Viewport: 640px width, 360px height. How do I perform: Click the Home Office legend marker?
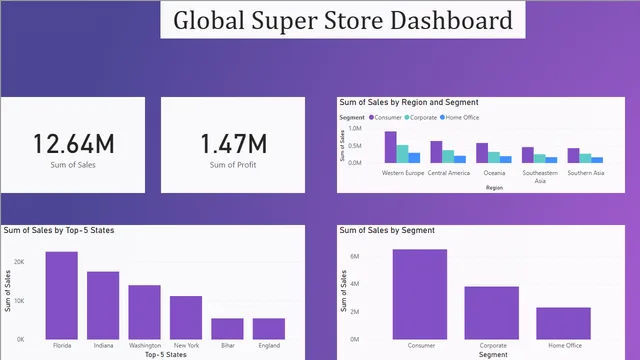tap(442, 118)
